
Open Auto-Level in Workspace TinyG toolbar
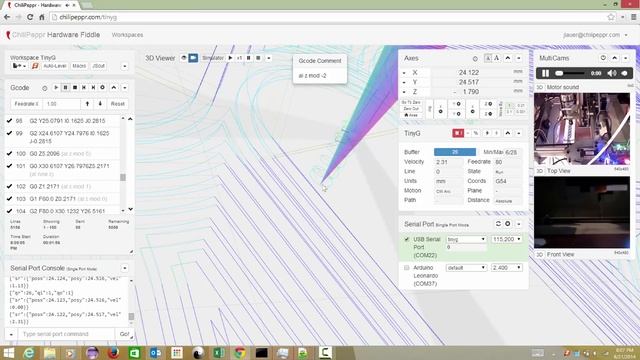click(x=55, y=66)
